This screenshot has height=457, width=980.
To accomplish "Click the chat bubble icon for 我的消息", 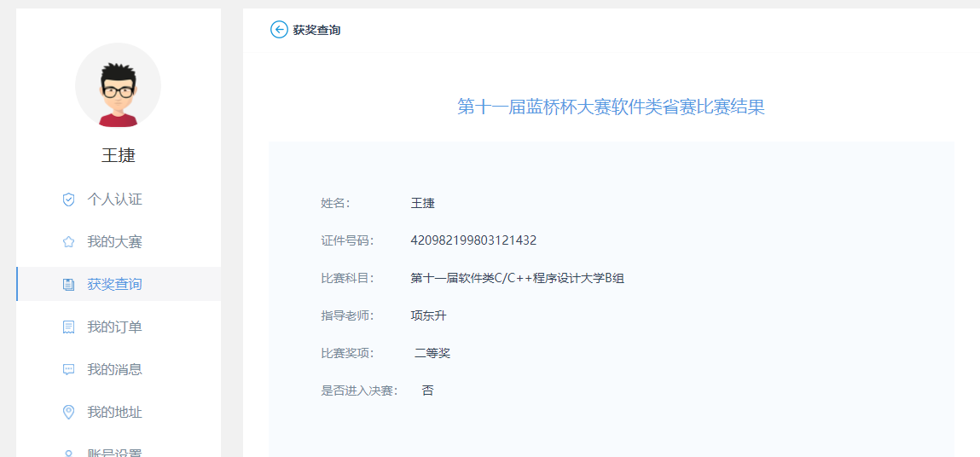I will pos(69,370).
